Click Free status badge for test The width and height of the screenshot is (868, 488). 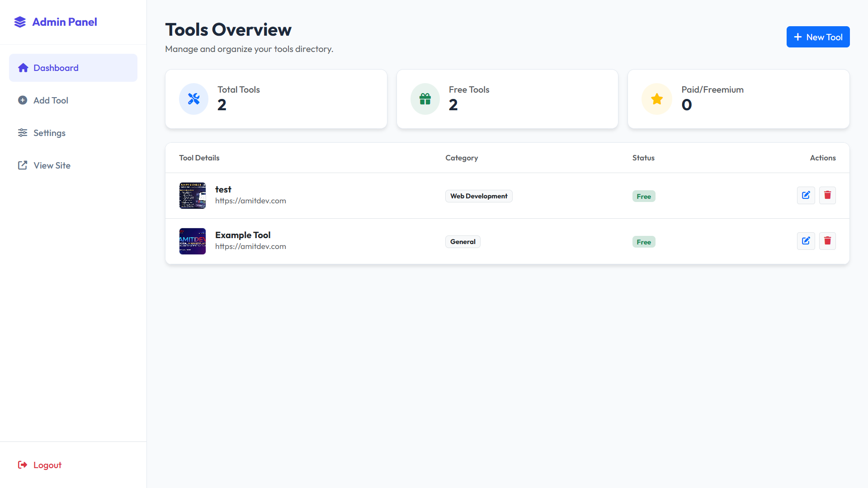(643, 196)
